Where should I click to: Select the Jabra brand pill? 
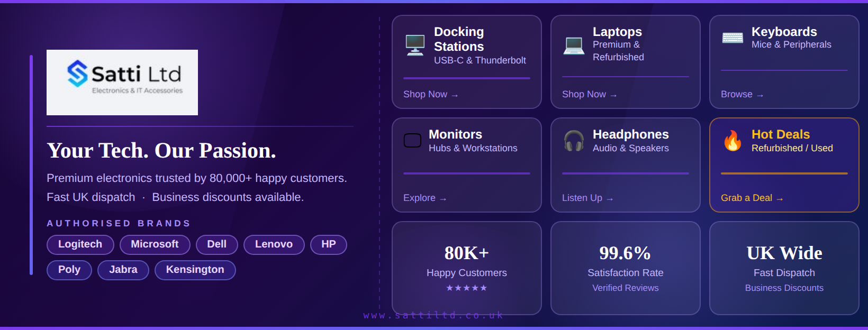tap(123, 270)
